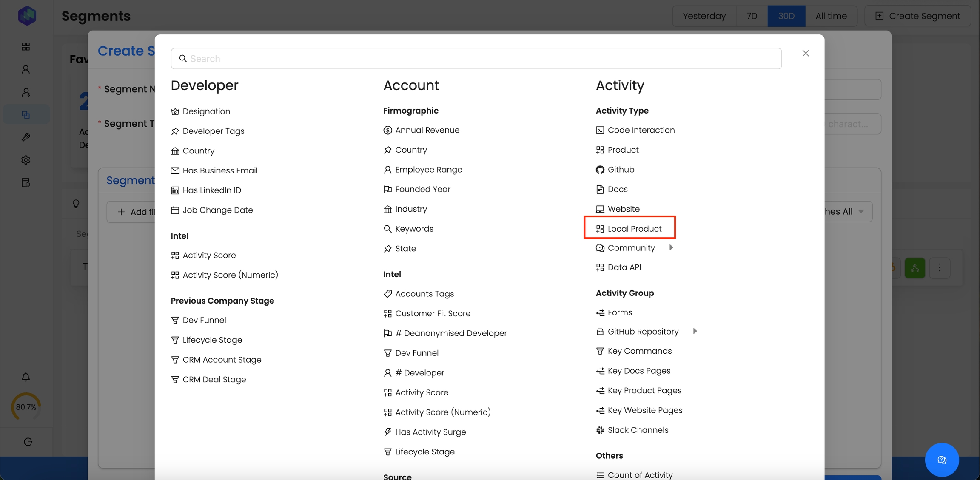The width and height of the screenshot is (980, 480).
Task: Select Local Product activity filter
Action: (634, 229)
